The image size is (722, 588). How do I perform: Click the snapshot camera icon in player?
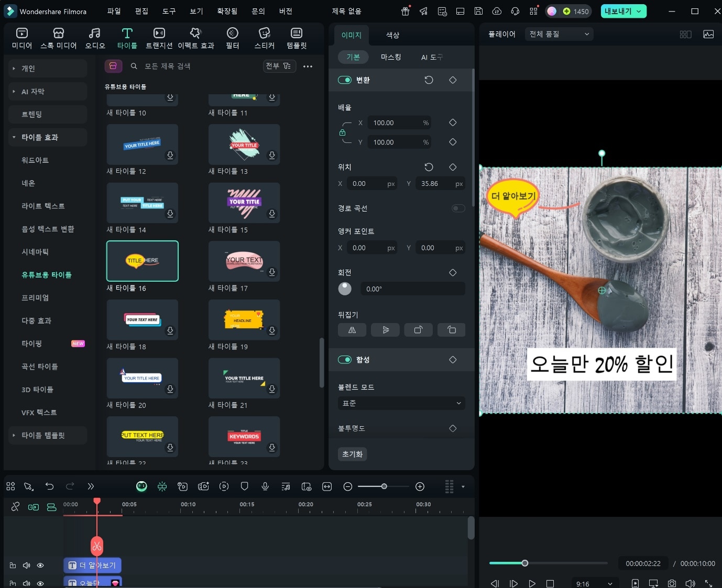point(672,583)
